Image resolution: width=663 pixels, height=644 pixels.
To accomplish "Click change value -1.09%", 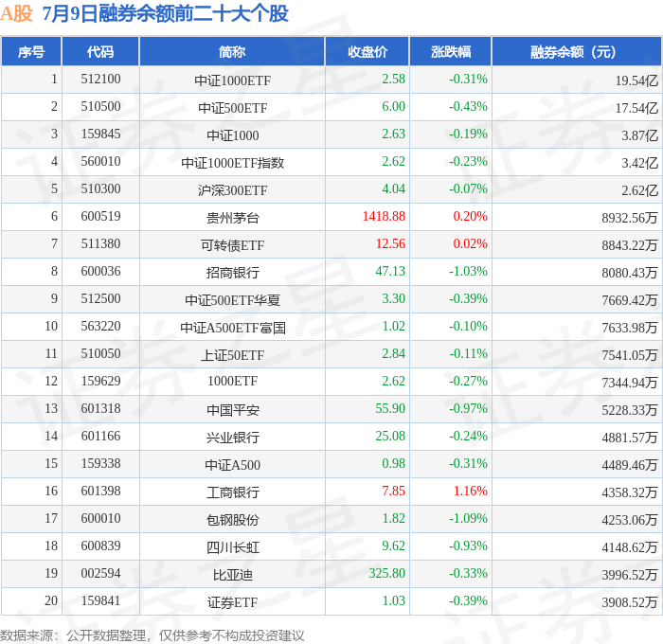I will [x=468, y=518].
